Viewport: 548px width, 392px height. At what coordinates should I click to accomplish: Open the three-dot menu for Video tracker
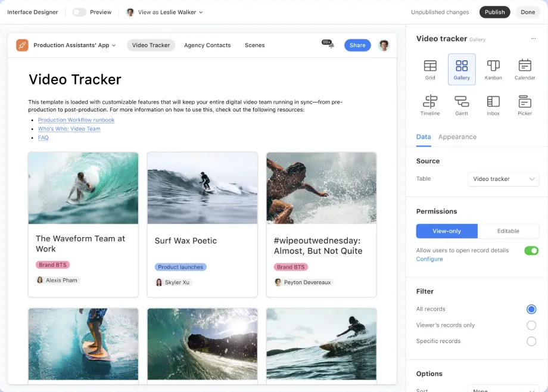click(533, 39)
